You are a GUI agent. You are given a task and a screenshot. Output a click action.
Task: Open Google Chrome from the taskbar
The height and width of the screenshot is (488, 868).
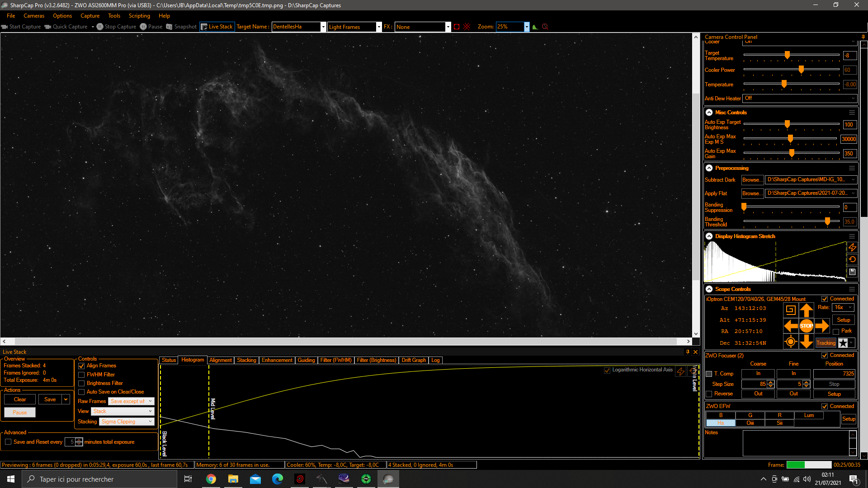click(x=211, y=479)
